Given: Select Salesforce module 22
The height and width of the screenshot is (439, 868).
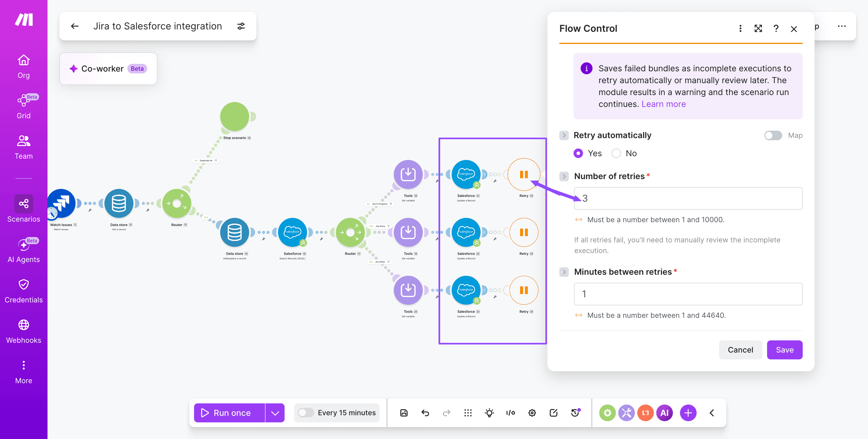Looking at the screenshot, I should coord(466,232).
